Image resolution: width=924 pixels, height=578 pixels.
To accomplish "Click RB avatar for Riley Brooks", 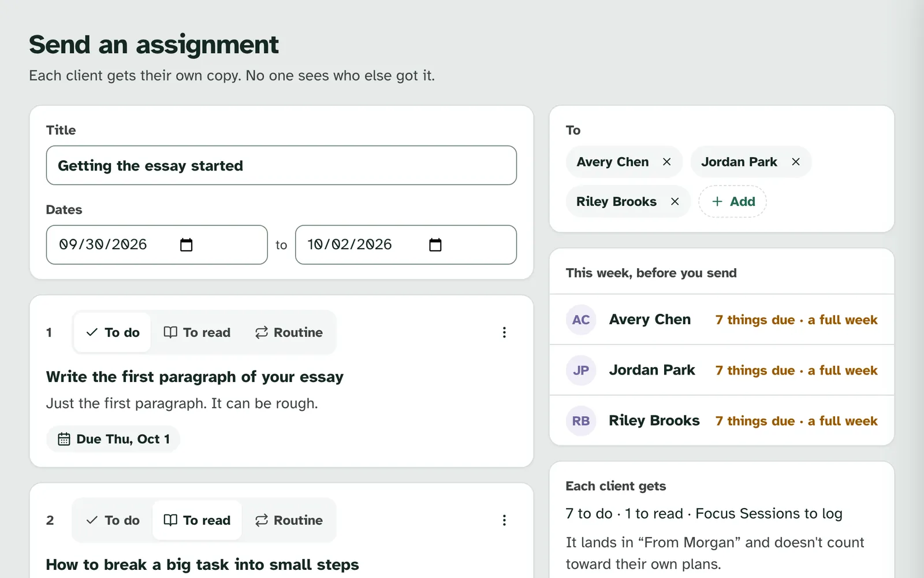I will pos(581,421).
